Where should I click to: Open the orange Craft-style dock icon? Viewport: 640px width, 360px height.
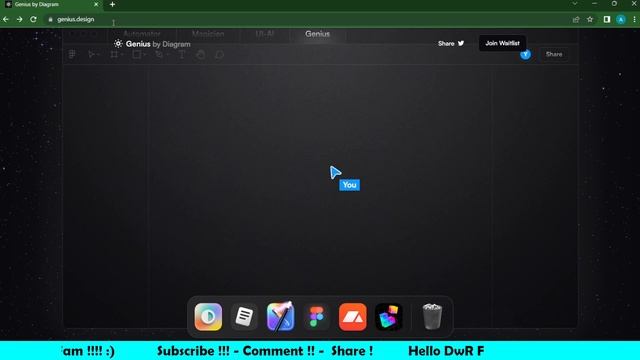[352, 317]
